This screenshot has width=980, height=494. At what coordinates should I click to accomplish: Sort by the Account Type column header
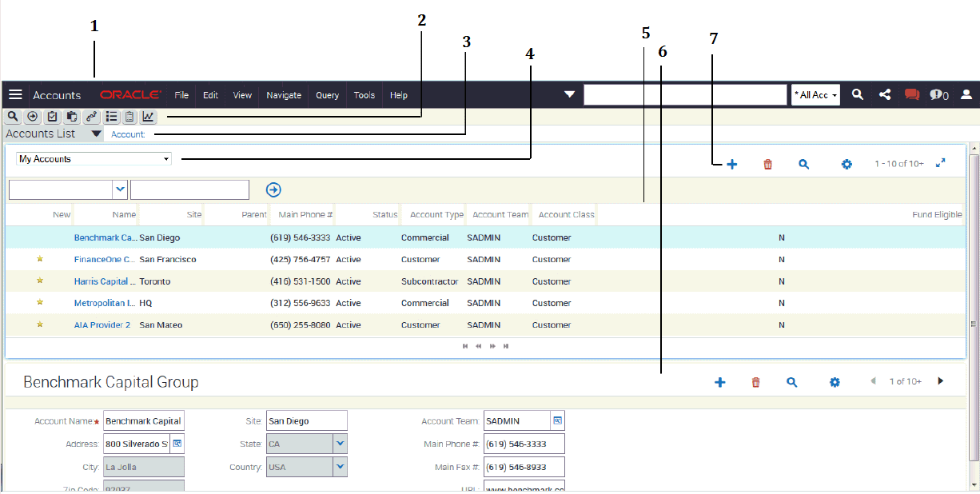coord(436,214)
